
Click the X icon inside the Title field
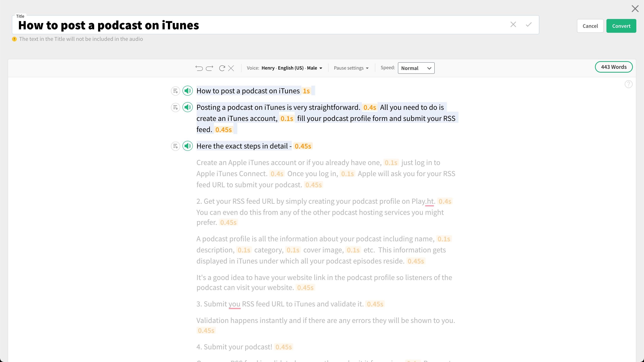pos(513,25)
